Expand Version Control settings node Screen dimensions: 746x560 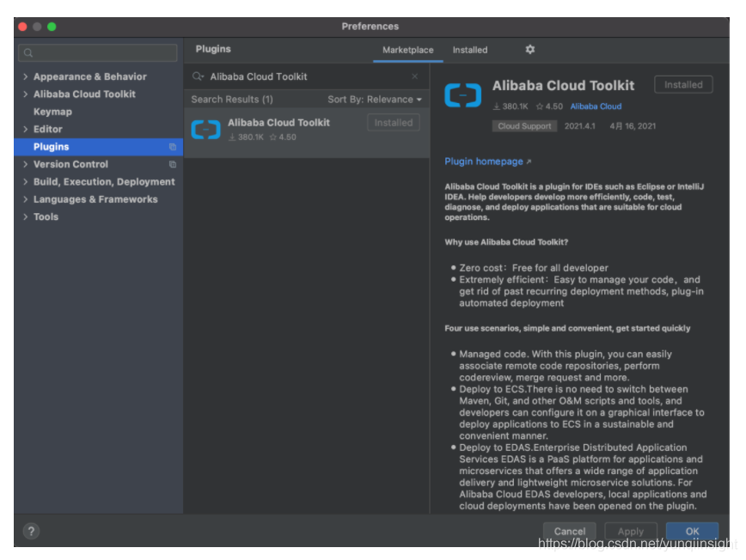[x=26, y=165]
